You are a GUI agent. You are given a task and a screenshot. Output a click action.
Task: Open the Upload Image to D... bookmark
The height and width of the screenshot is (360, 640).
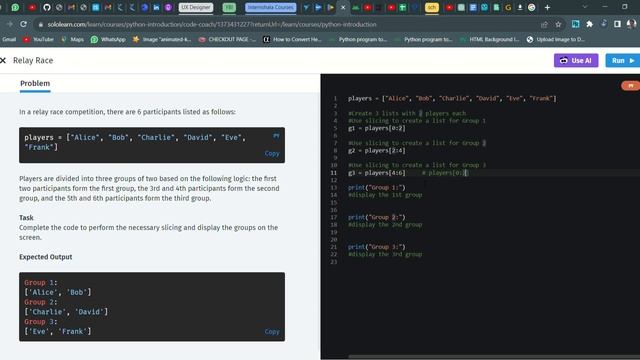coord(556,40)
